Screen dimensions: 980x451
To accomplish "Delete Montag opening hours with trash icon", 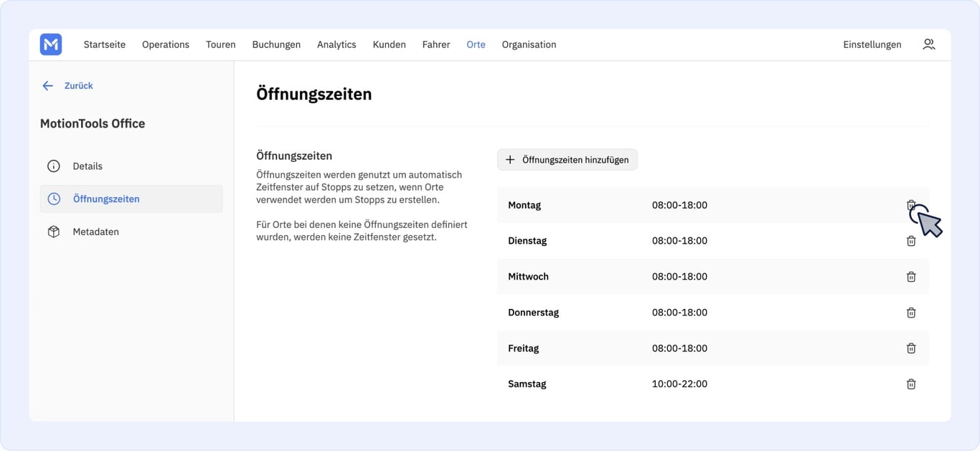I will point(911,205).
